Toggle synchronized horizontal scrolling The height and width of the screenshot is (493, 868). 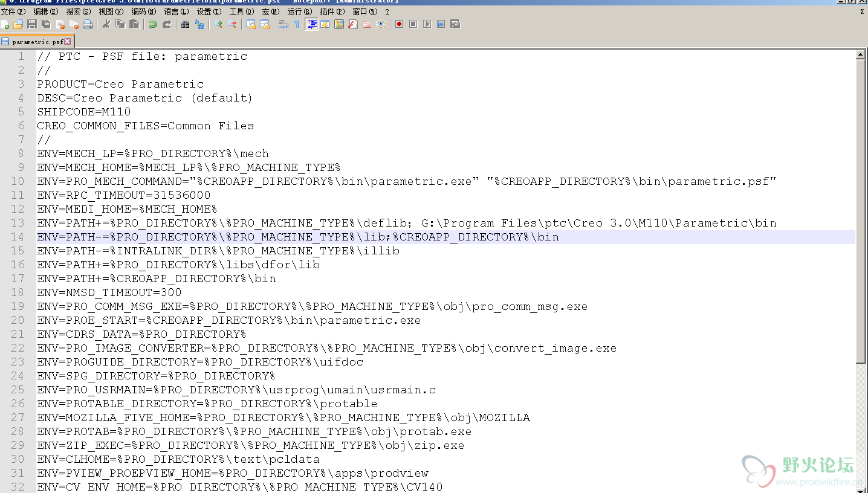click(x=264, y=24)
